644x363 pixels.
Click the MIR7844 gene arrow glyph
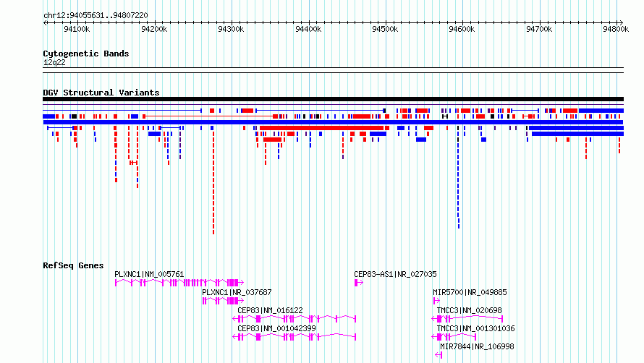[x=438, y=355]
